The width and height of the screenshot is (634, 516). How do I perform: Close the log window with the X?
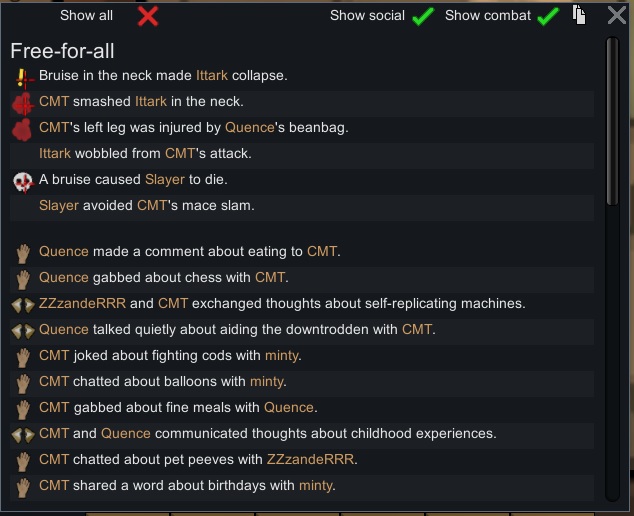(x=617, y=15)
